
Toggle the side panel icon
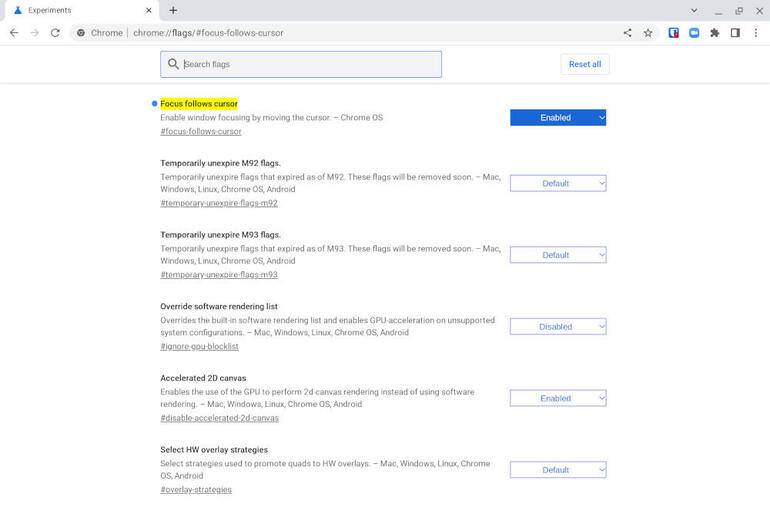pyautogui.click(x=735, y=33)
